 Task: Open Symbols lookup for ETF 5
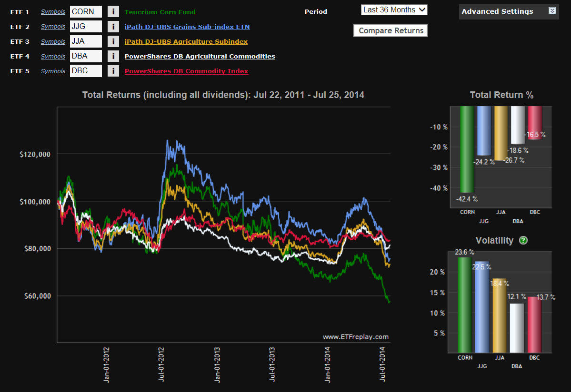coord(53,71)
